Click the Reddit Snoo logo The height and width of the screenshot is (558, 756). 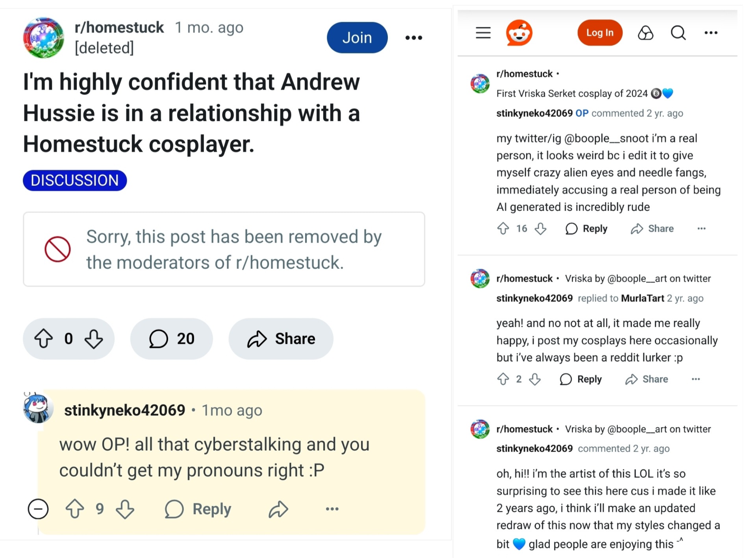pos(519,33)
